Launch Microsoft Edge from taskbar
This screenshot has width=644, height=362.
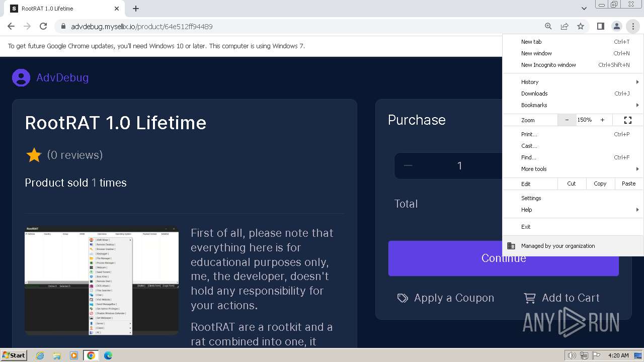108,355
